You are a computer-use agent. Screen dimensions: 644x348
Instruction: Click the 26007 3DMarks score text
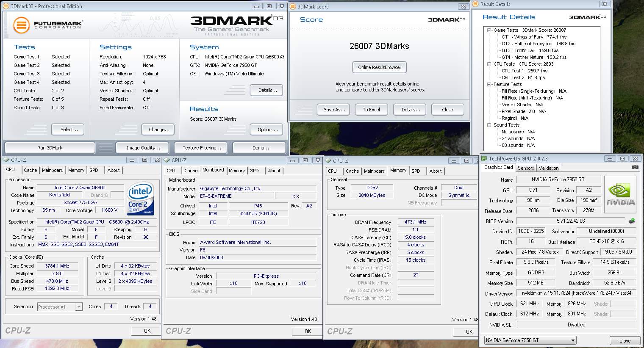[x=379, y=46]
